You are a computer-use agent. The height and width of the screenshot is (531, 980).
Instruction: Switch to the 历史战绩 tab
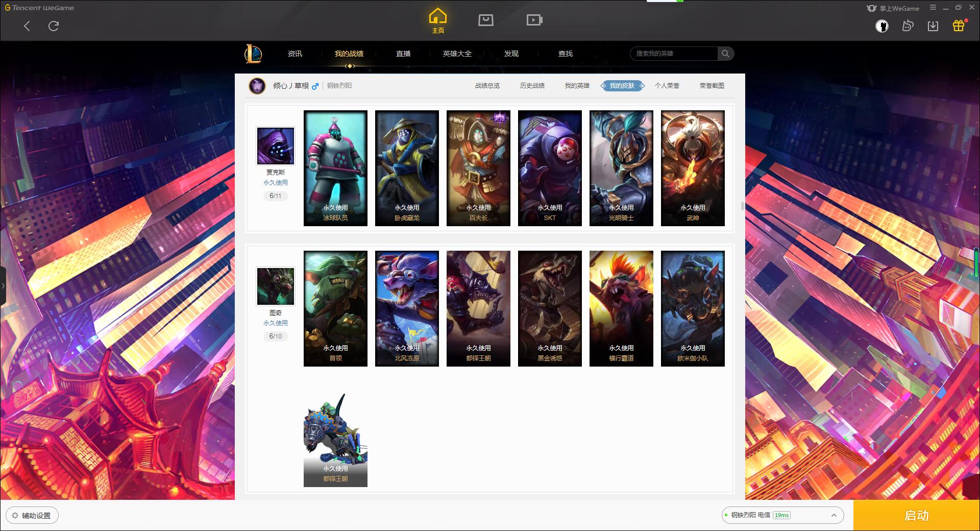click(532, 86)
